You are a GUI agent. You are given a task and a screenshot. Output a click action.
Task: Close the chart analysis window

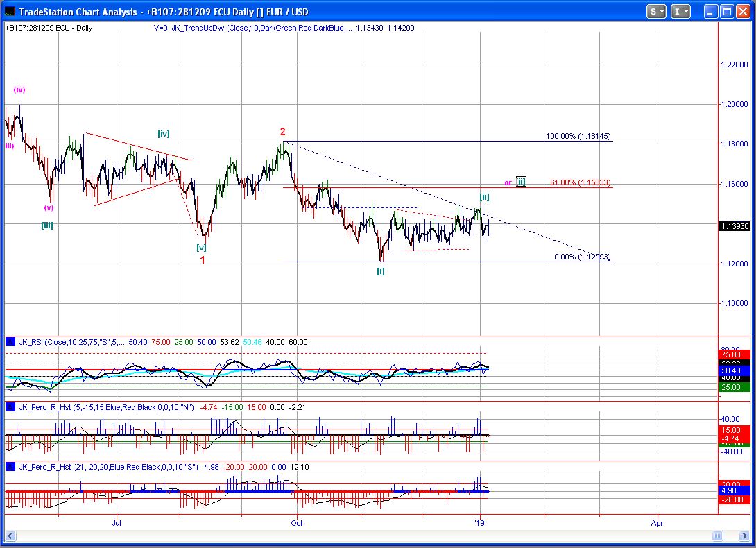[x=743, y=12]
